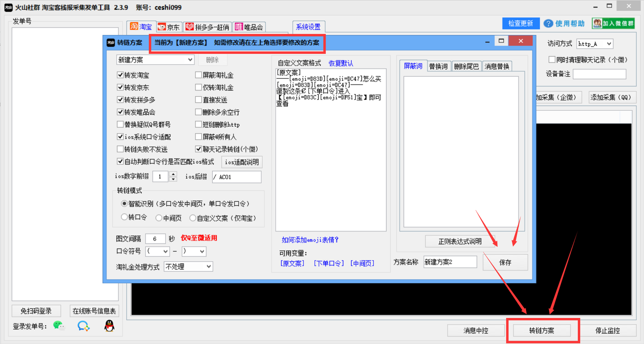Screen dimensions: 644x344
Task: Toggle 转链失败不发送 checkbox
Action: coord(120,149)
